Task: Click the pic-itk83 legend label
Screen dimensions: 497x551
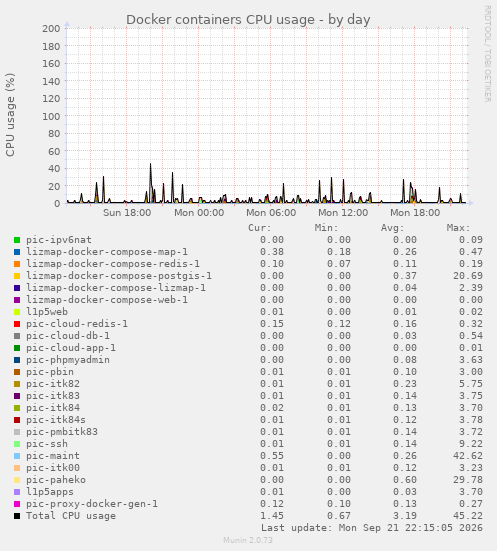Action: coord(53,396)
